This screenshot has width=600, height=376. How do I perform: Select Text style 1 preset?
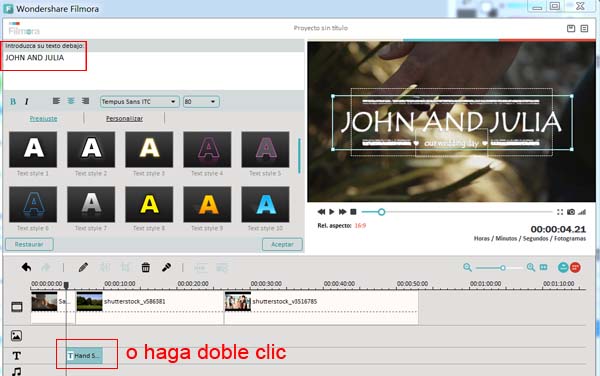pyautogui.click(x=33, y=150)
